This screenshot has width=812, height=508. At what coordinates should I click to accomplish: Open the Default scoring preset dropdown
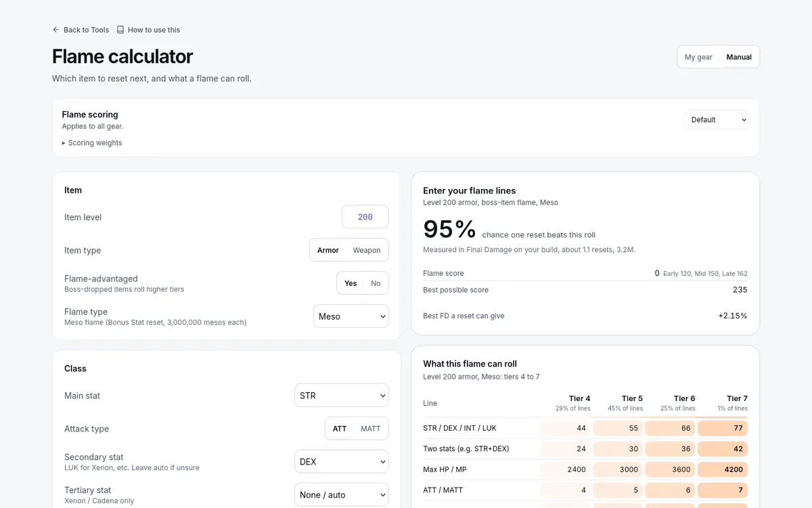717,120
